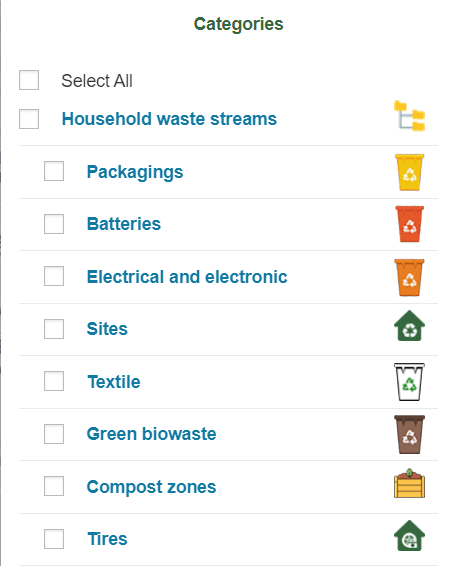Check the Textile checkbox

pos(54,381)
